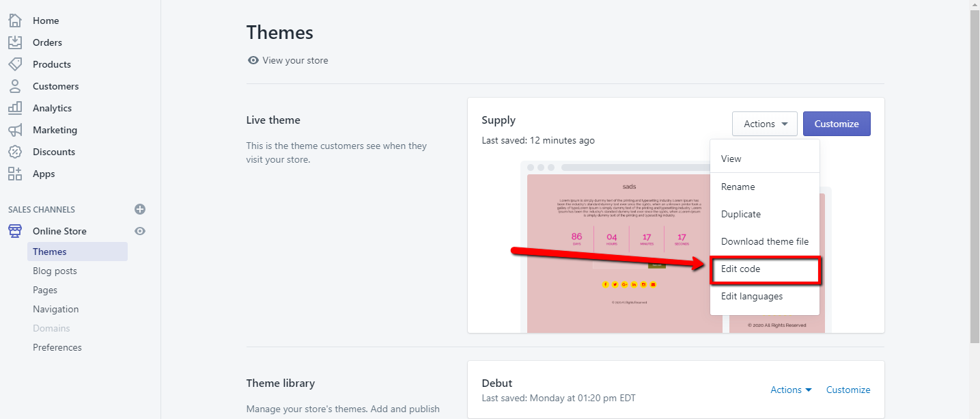The image size is (980, 419).
Task: View Online Store via eye icon
Action: tap(140, 231)
